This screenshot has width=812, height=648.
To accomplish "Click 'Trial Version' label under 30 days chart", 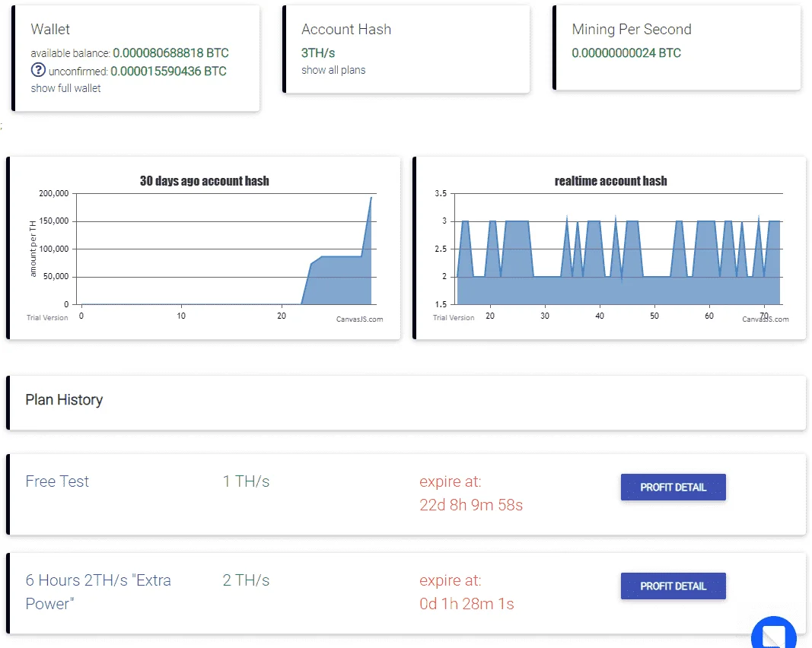I will tap(47, 318).
